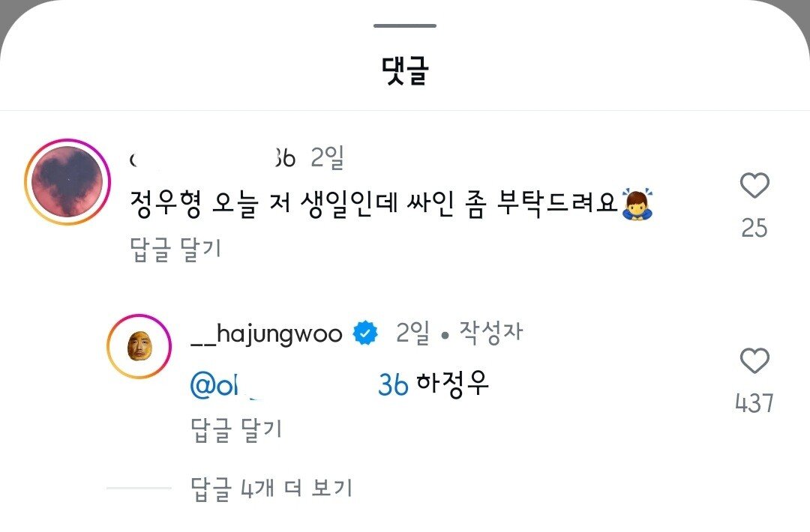Open the first commenter's username ending in 36

(x=212, y=158)
